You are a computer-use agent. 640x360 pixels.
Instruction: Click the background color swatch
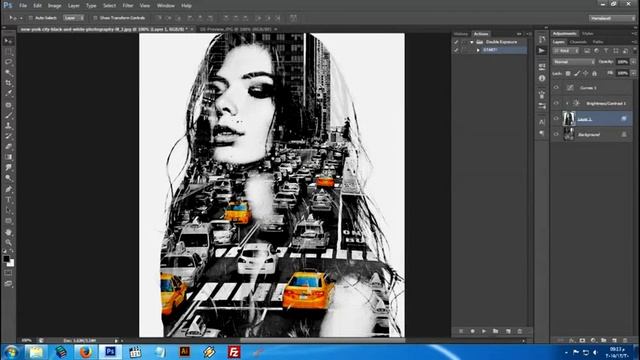coord(11,264)
